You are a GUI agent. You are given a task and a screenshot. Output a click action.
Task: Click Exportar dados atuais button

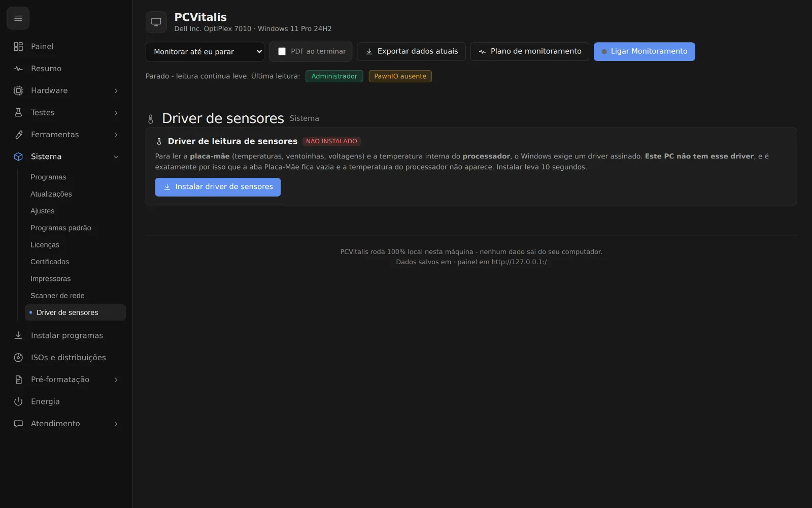pos(412,51)
